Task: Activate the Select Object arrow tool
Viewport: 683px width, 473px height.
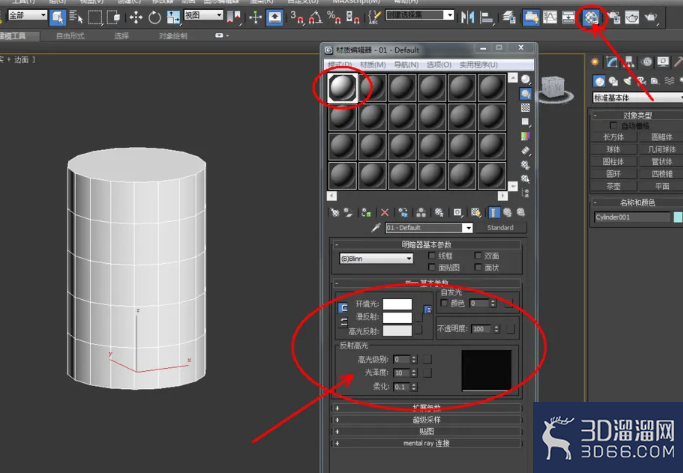Action: click(x=57, y=18)
